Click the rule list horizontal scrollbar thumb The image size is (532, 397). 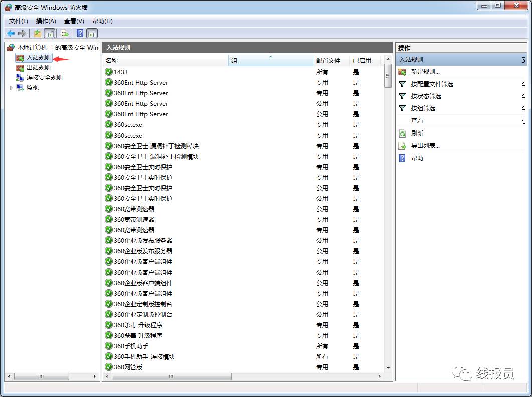tap(171, 376)
